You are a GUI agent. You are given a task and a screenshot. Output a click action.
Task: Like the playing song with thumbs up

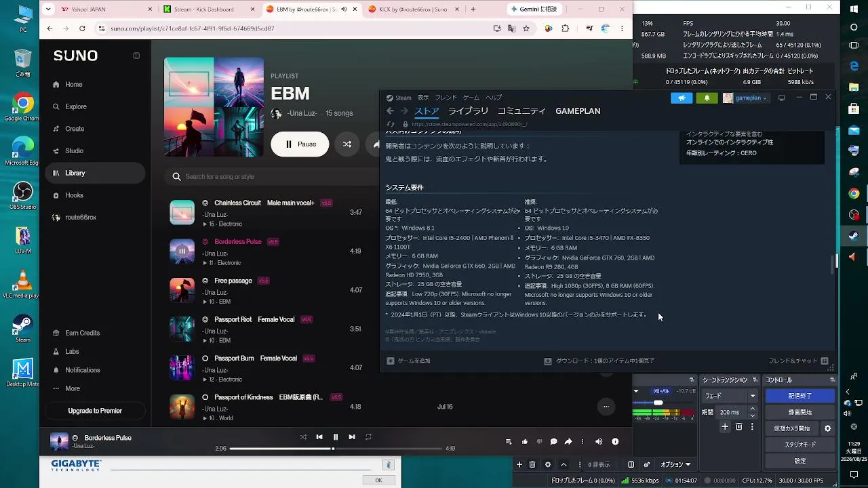(x=525, y=442)
